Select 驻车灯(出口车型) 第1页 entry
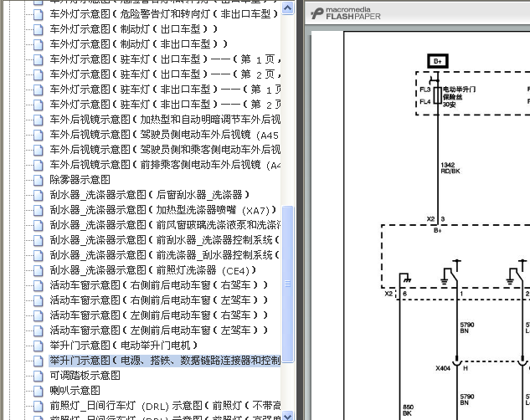This screenshot has height=420, width=530. (x=165, y=59)
